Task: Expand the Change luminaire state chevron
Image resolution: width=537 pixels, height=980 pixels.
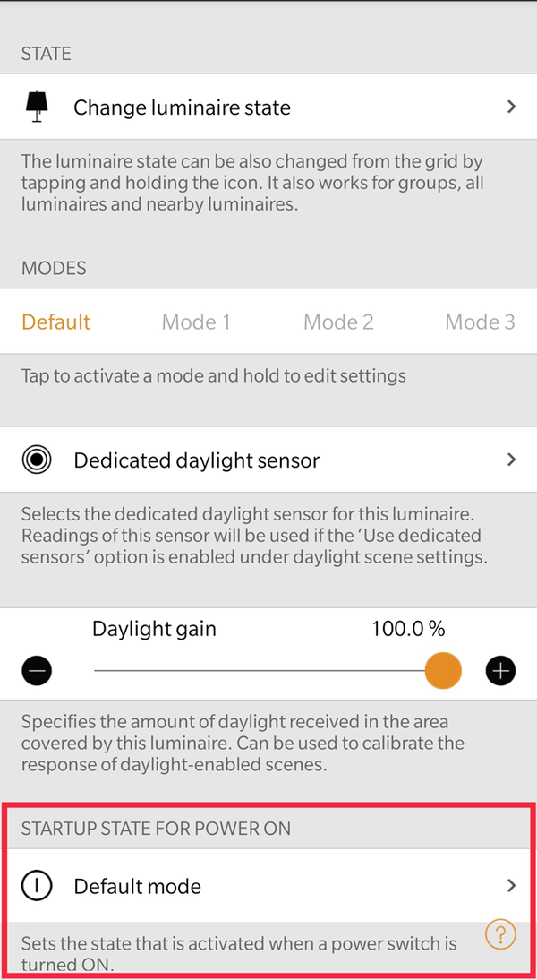Action: coord(511,107)
